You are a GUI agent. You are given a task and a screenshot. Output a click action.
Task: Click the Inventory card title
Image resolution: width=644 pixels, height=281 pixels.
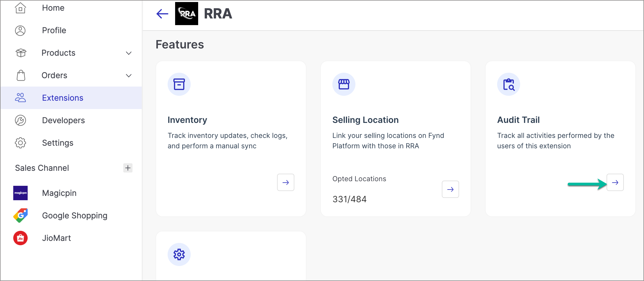(x=187, y=120)
